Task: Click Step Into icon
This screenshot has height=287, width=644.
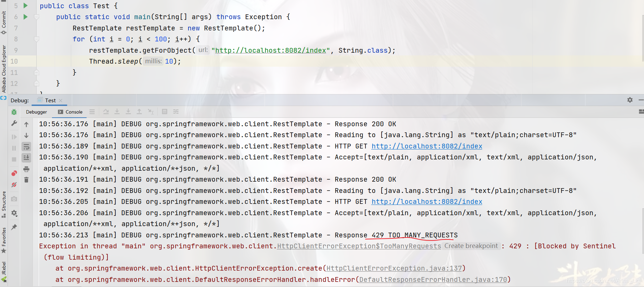Action: [x=117, y=112]
